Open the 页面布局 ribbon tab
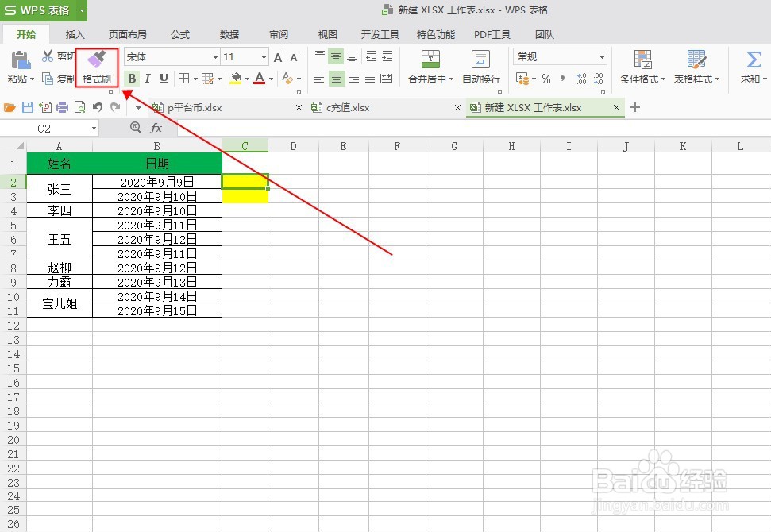The width and height of the screenshot is (771, 532). tap(127, 34)
